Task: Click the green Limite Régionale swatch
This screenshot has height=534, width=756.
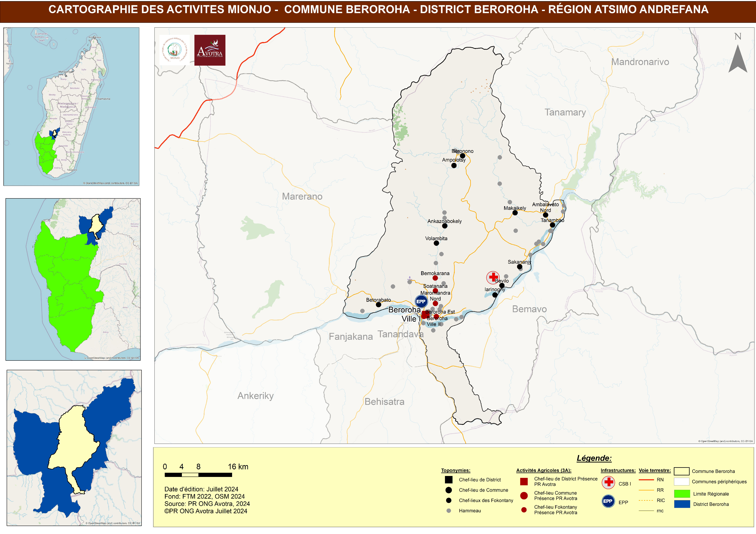Action: 682,493
